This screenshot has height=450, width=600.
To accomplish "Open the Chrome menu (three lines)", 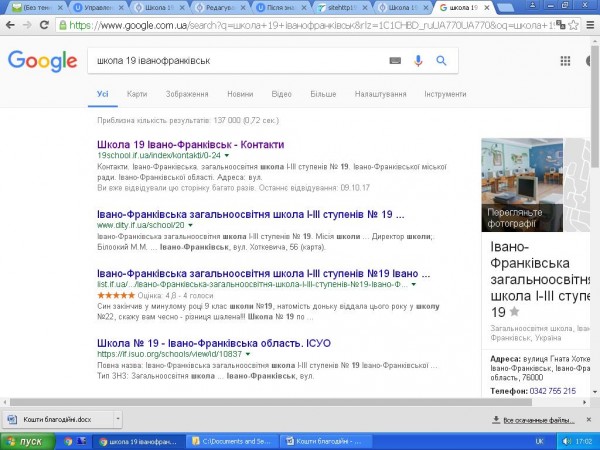I will (590, 25).
